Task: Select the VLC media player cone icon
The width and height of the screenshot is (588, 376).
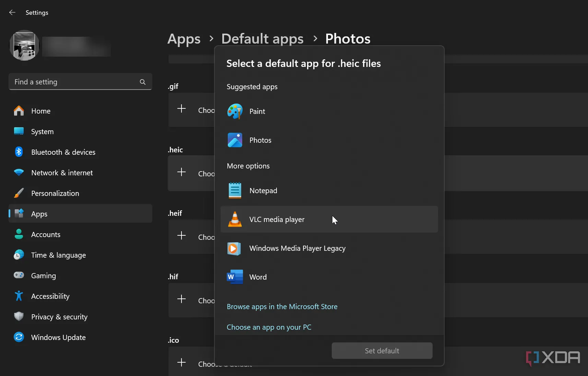Action: coord(235,219)
